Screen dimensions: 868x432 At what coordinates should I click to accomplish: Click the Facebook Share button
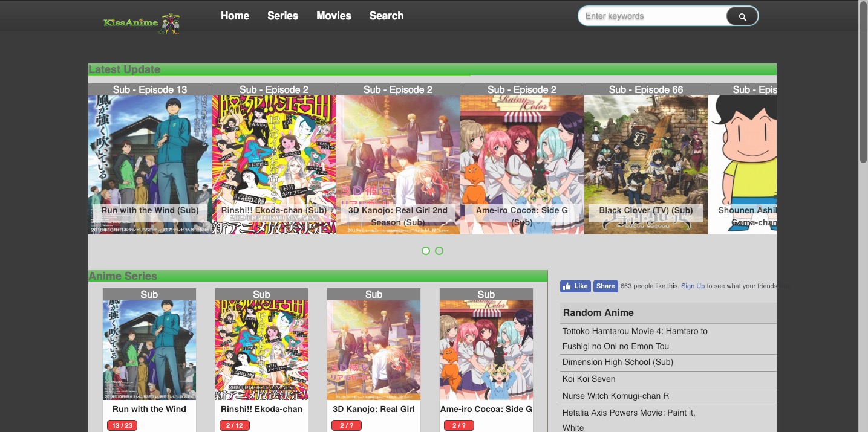pyautogui.click(x=605, y=286)
